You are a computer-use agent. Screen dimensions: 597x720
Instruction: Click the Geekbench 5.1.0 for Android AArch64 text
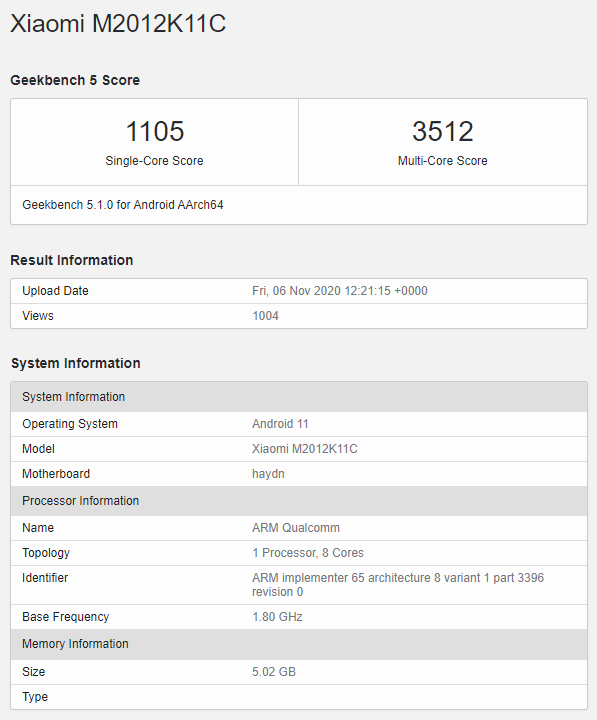pyautogui.click(x=123, y=205)
